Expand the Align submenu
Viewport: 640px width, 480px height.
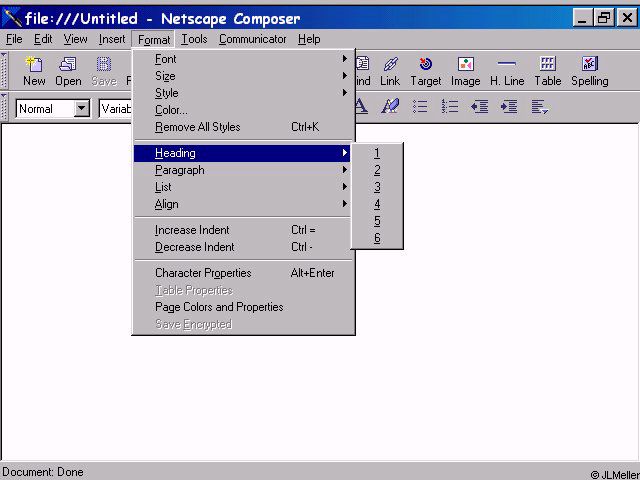(242, 204)
